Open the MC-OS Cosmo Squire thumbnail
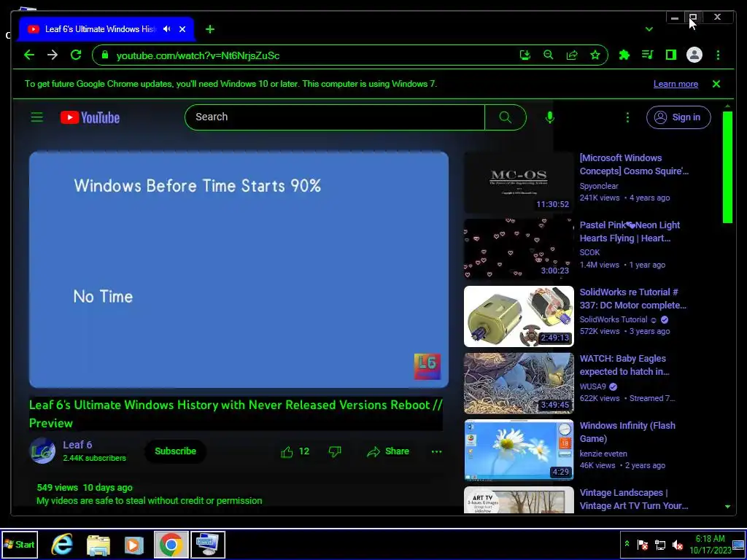 [x=519, y=182]
